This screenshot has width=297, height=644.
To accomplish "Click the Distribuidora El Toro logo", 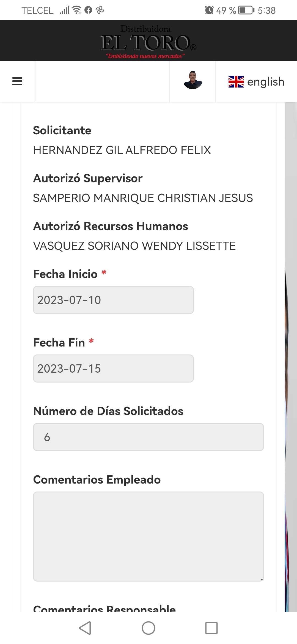I will (148, 41).
